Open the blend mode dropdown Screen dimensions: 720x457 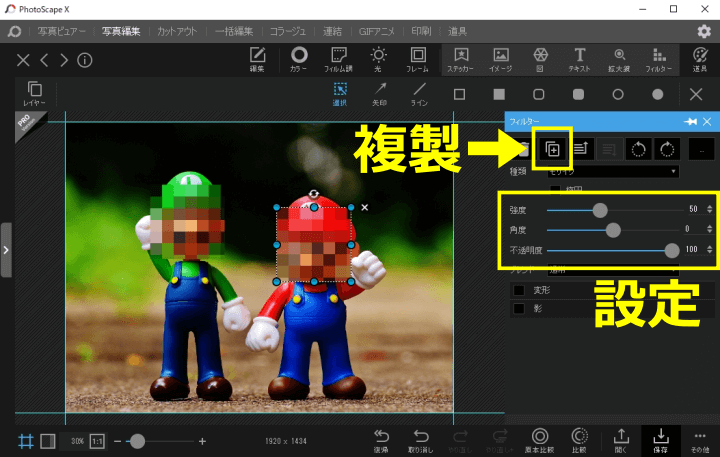point(613,271)
